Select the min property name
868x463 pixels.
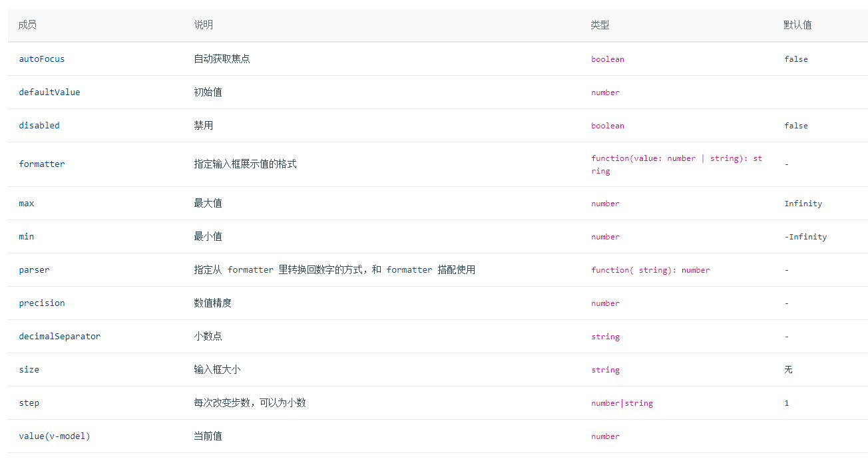(x=26, y=236)
